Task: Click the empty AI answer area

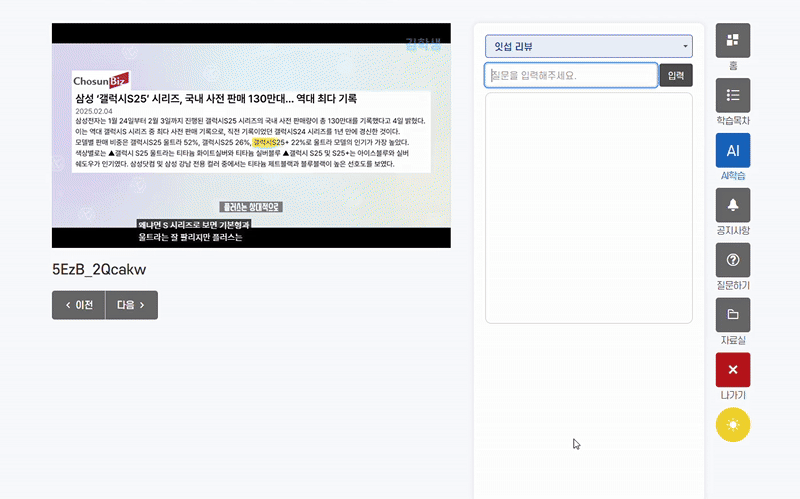Action: 588,208
